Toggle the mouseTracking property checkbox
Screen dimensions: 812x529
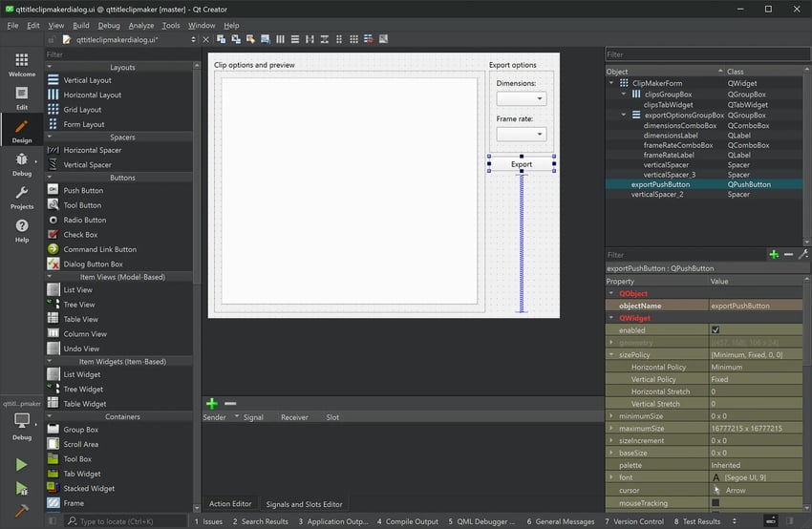pyautogui.click(x=716, y=503)
